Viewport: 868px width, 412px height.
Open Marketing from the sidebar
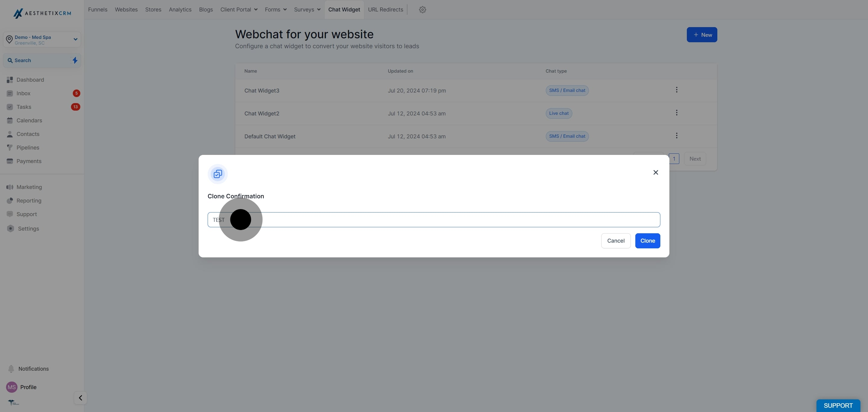pyautogui.click(x=29, y=187)
